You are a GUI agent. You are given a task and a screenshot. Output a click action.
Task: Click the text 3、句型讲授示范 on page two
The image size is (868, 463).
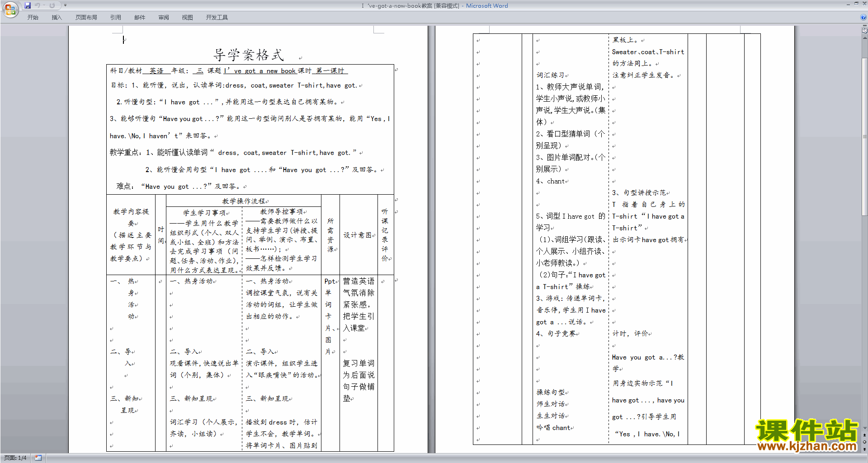[639, 192]
